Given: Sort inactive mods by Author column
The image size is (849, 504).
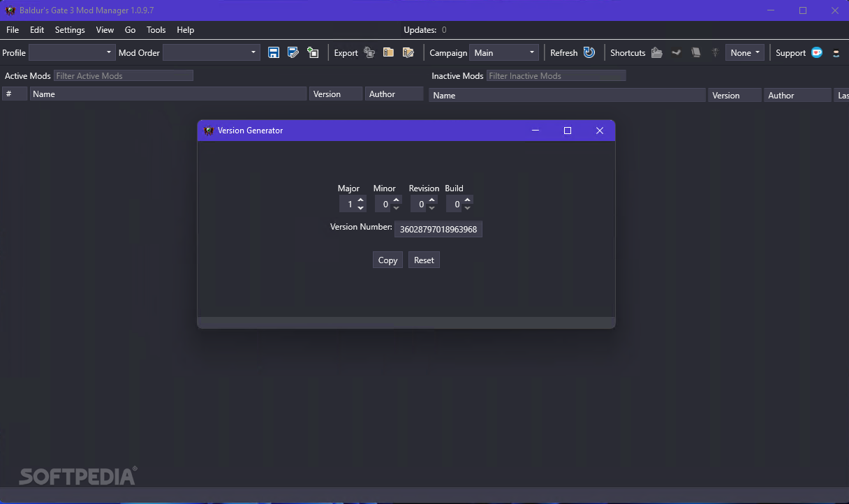Looking at the screenshot, I should tap(798, 95).
